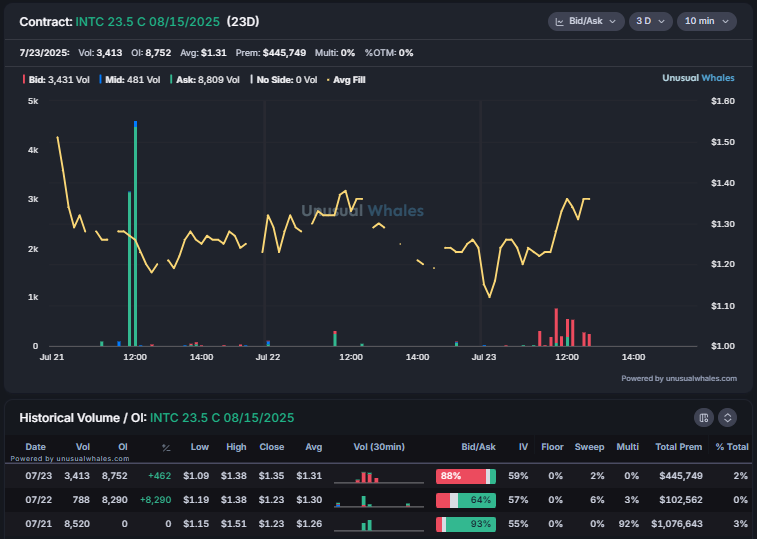Sort table by Total Prem column
Image resolution: width=757 pixels, height=539 pixels.
(678, 447)
